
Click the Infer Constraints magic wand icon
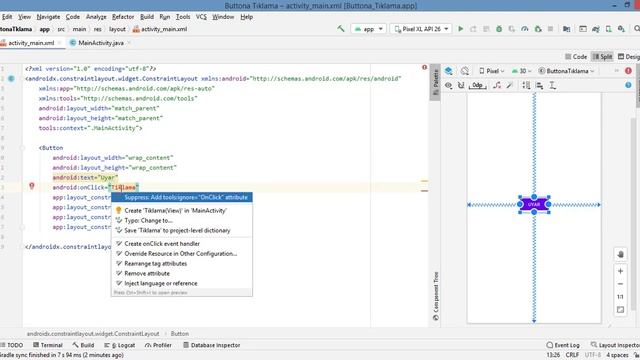coord(509,85)
